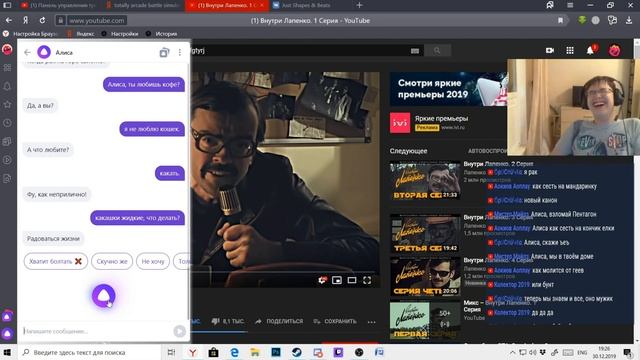The height and width of the screenshot is (360, 640).
Task: Focus the Alice message input field
Action: click(97, 331)
